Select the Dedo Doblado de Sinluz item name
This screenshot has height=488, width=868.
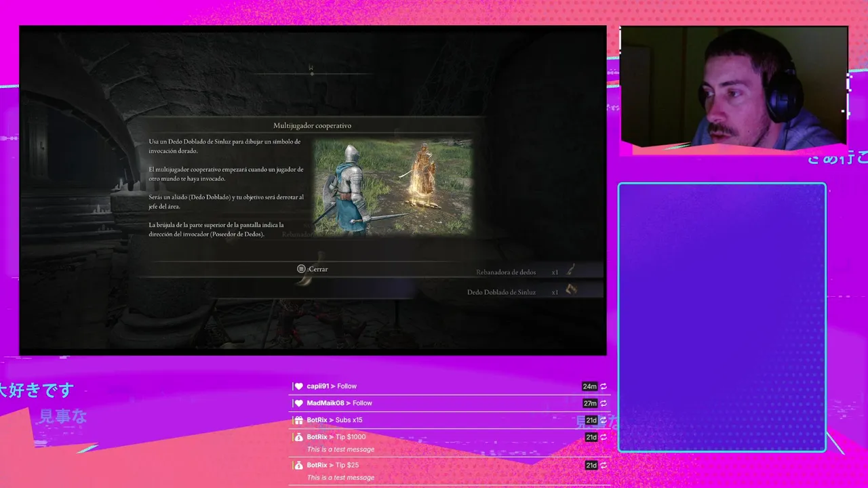click(501, 292)
